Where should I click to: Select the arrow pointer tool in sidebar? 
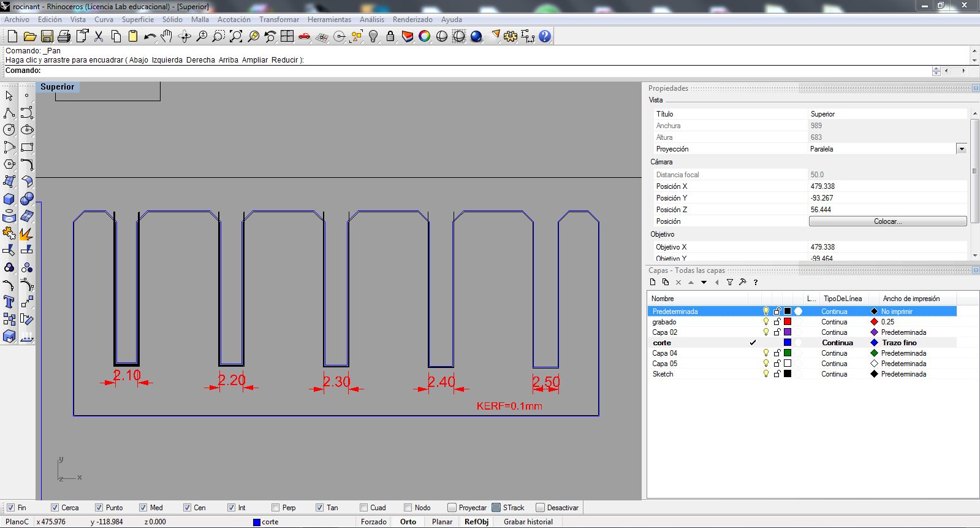pos(9,96)
